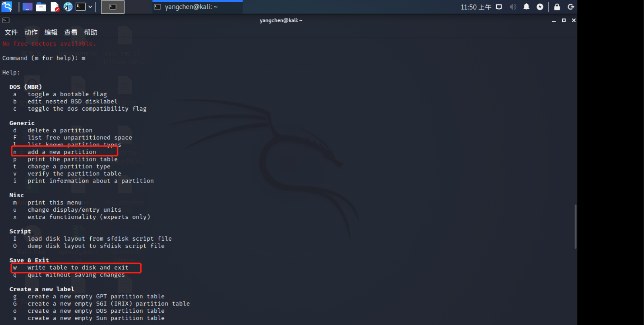Lock the screen with padlock icon
The height and width of the screenshot is (325, 644).
[x=557, y=7]
